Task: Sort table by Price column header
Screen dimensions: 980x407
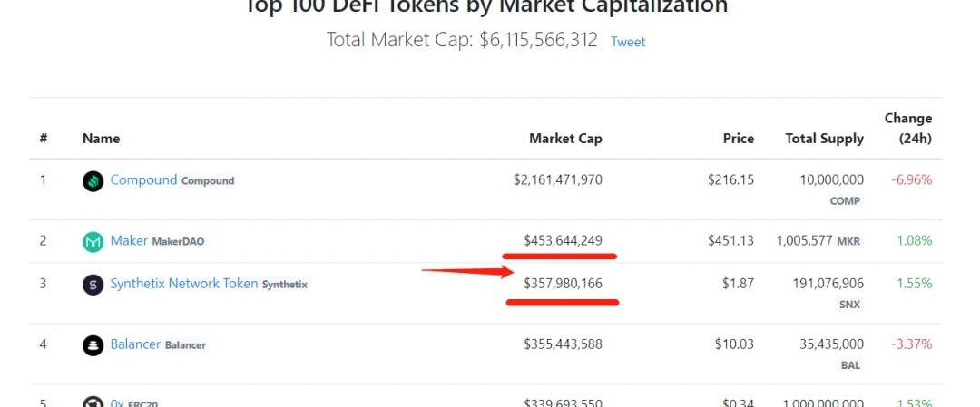Action: coord(739,139)
